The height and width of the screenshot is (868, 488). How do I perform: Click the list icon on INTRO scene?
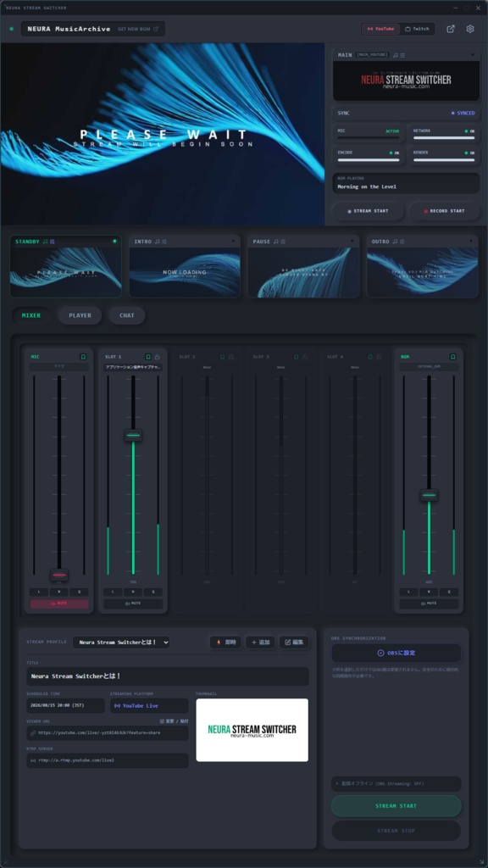point(164,242)
